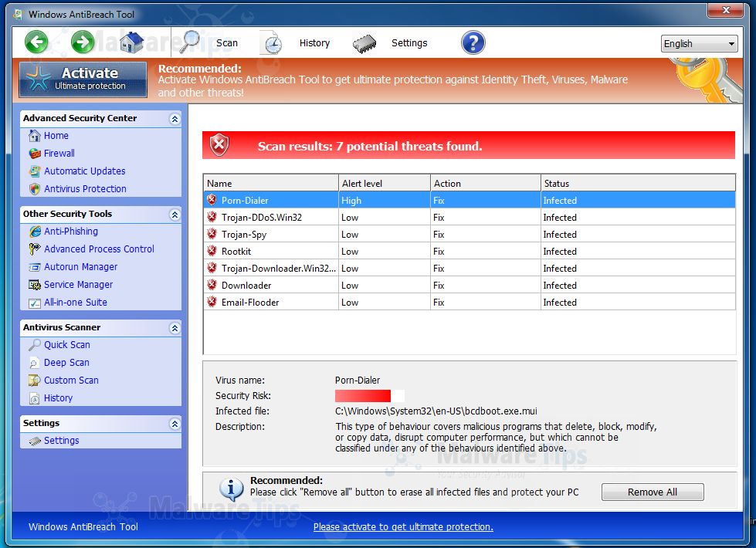Image resolution: width=756 pixels, height=548 pixels.
Task: Click the green forward arrow icon
Action: click(83, 42)
